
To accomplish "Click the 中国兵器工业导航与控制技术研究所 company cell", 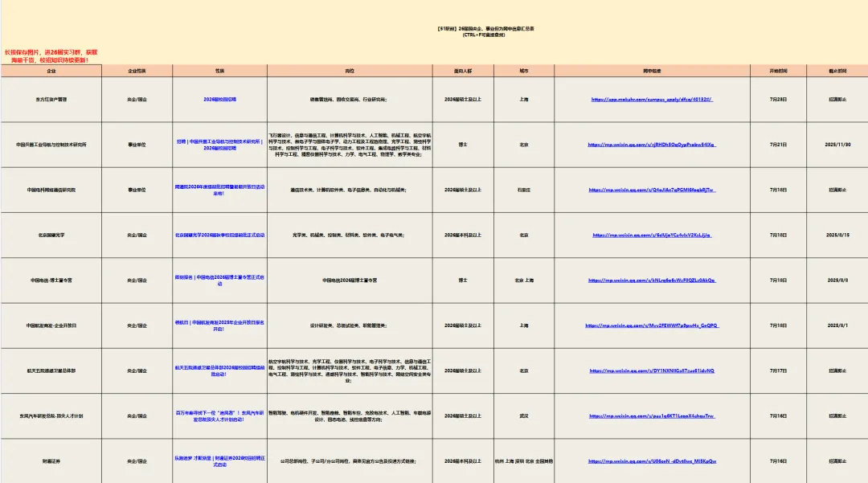I will pyautogui.click(x=51, y=145).
